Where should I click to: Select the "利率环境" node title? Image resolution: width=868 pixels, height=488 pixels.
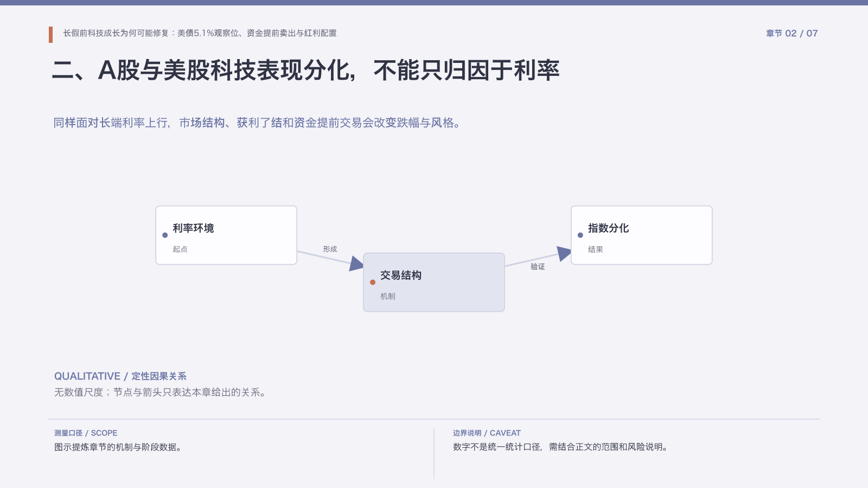click(x=193, y=228)
